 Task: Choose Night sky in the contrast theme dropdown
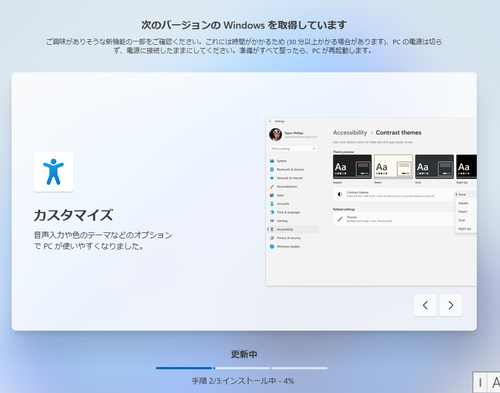(x=466, y=229)
